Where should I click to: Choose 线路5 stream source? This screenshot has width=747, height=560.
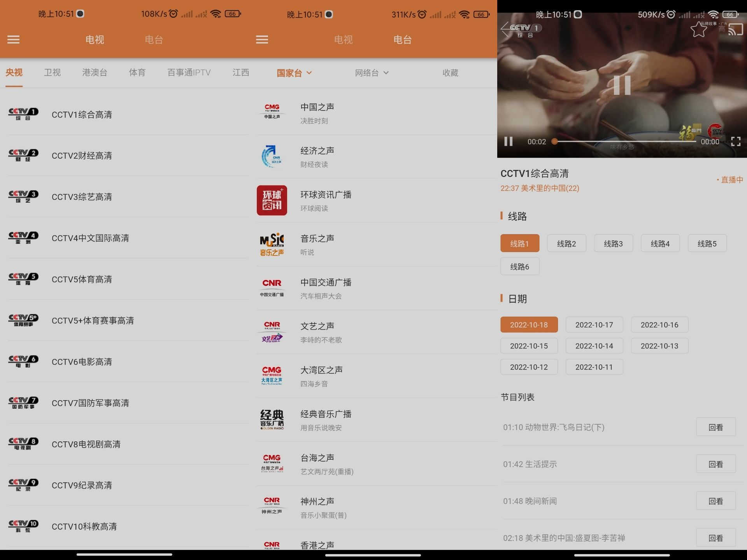click(x=707, y=243)
